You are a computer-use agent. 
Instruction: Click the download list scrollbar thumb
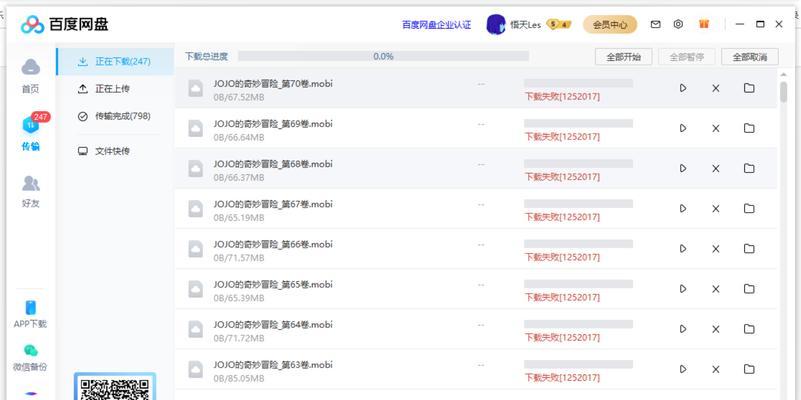[784, 92]
